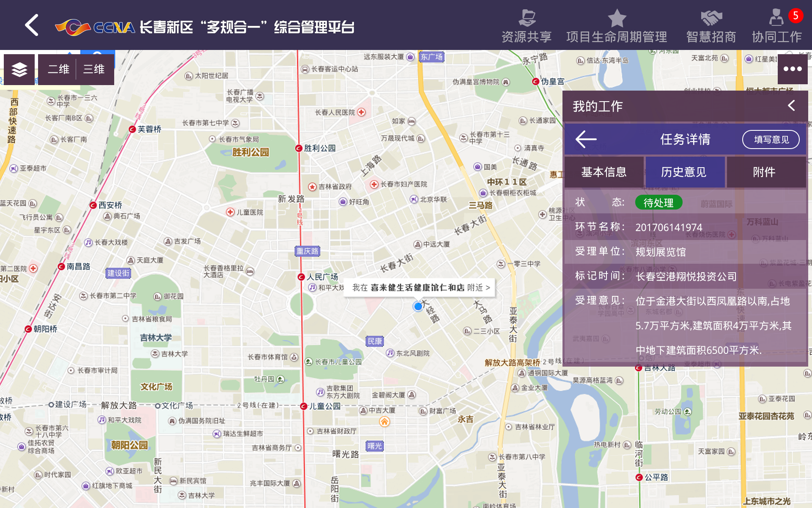The image size is (812, 508).
Task: Click 朝阳公园 park label
Action: 129,445
